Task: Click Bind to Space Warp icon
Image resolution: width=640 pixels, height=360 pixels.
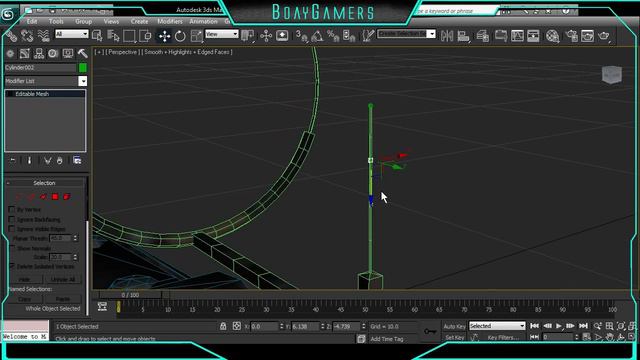Action: pyautogui.click(x=43, y=36)
